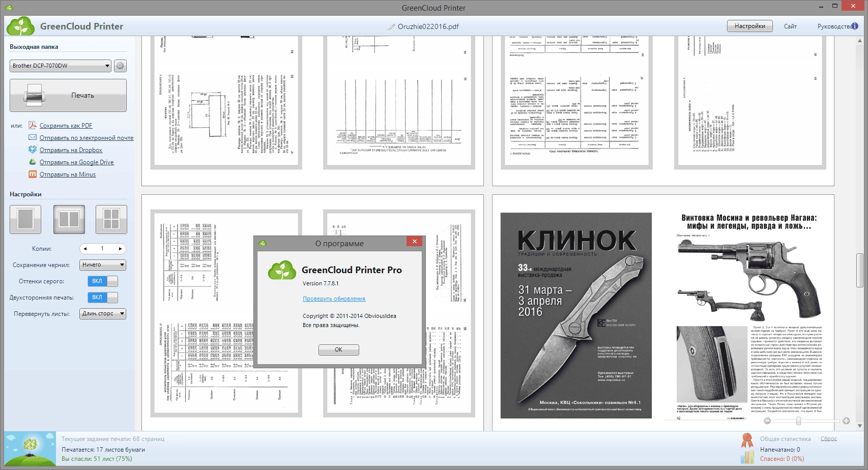
Task: Click Отправить на Google Drive link
Action: tap(77, 162)
